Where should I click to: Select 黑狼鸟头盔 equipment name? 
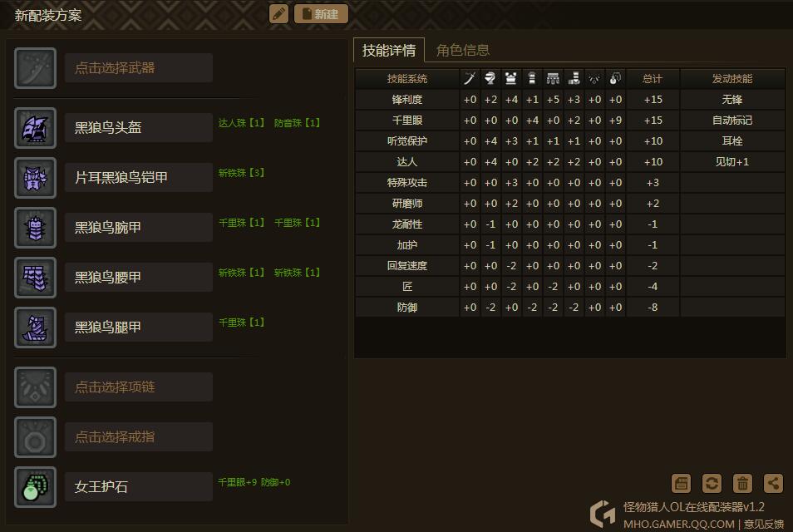tap(139, 127)
